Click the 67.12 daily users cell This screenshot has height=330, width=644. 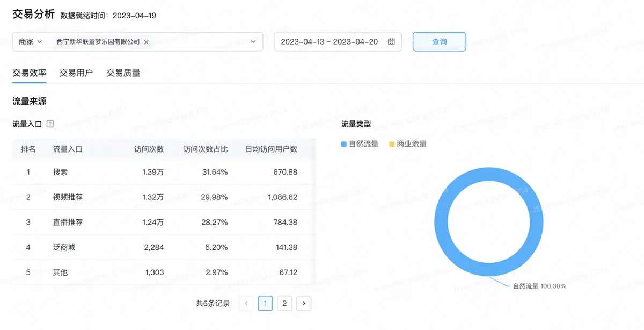[x=287, y=272]
